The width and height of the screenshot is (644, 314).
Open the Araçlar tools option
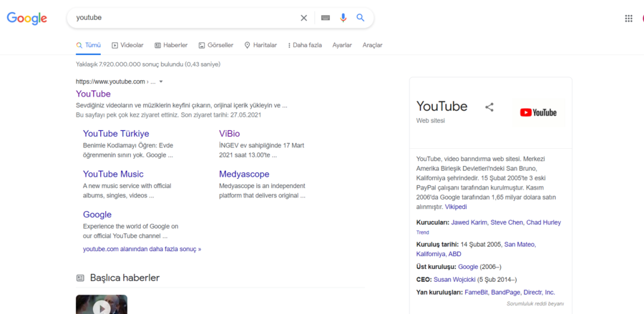373,45
